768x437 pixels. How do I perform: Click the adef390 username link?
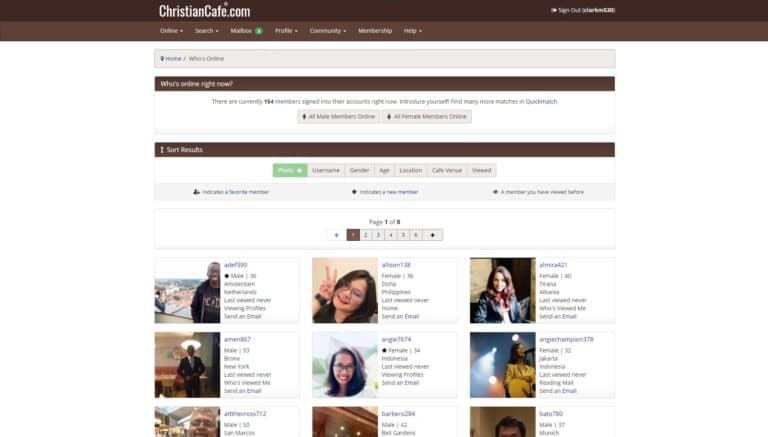[236, 265]
